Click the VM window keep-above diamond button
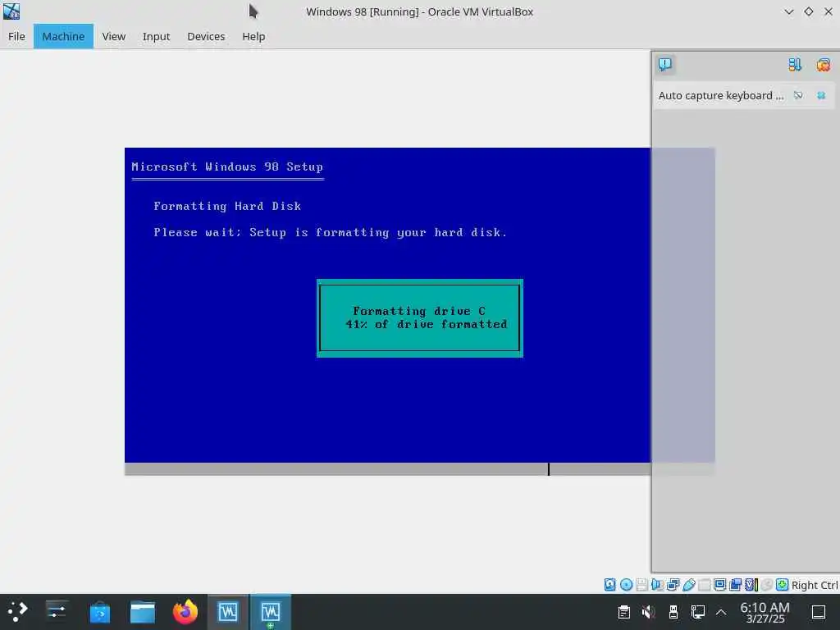 click(808, 11)
